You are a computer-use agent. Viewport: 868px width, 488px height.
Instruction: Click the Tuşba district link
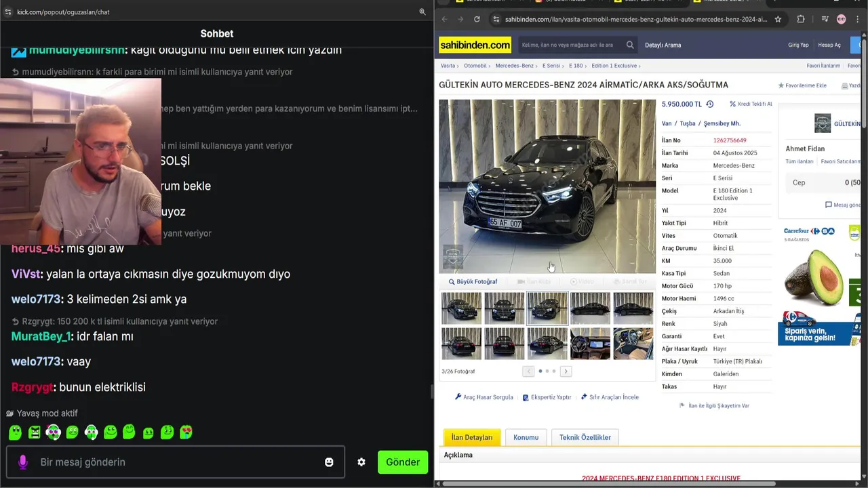pyautogui.click(x=688, y=123)
